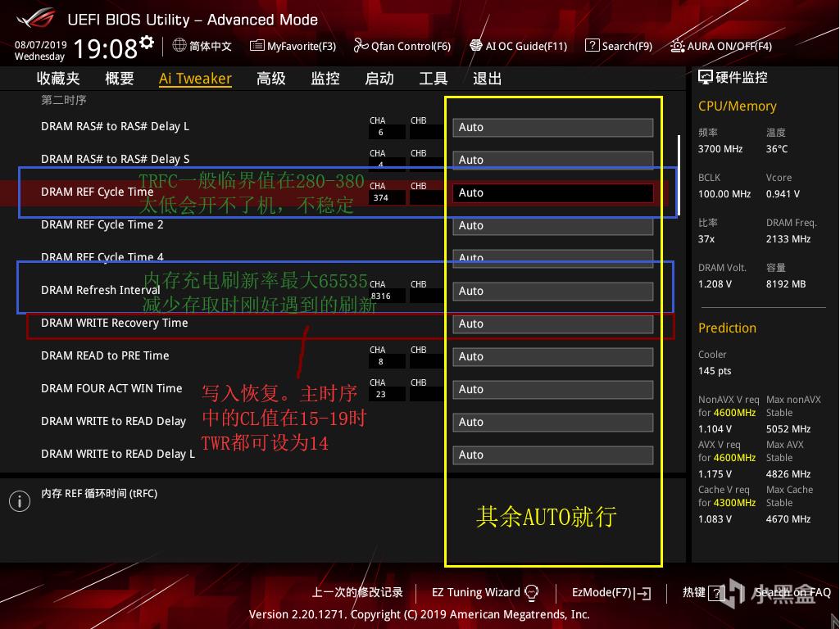Click the 374 CHA tRFC value

(381, 197)
